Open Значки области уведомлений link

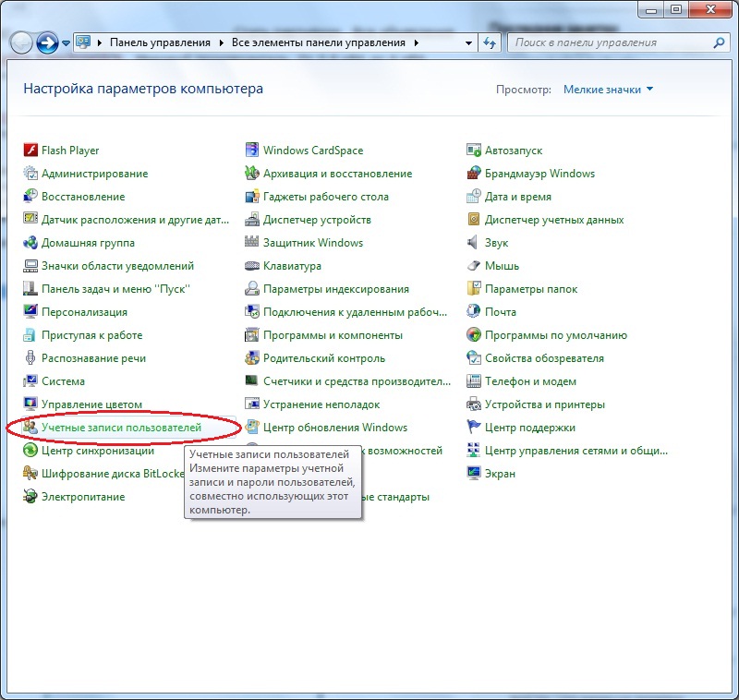[118, 266]
